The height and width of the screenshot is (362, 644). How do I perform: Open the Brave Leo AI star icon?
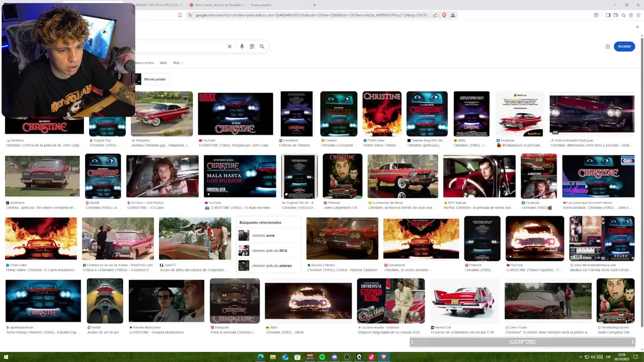coord(623,15)
